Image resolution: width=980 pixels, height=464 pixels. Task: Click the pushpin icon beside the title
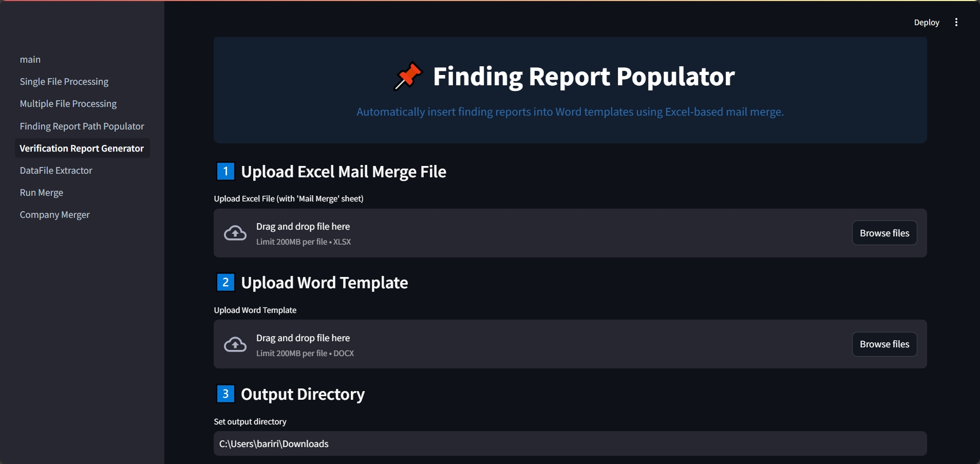[x=408, y=76]
